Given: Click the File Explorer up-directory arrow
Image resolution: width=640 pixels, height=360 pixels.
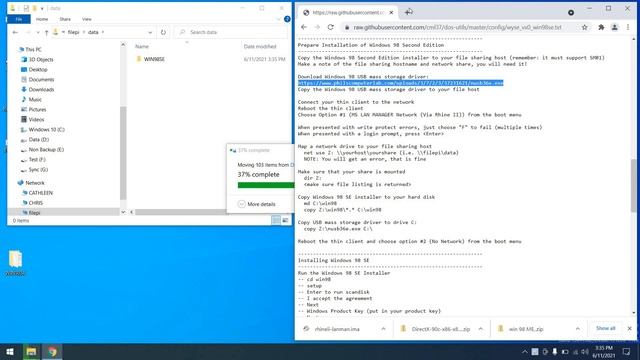Looking at the screenshot, I should [x=47, y=32].
